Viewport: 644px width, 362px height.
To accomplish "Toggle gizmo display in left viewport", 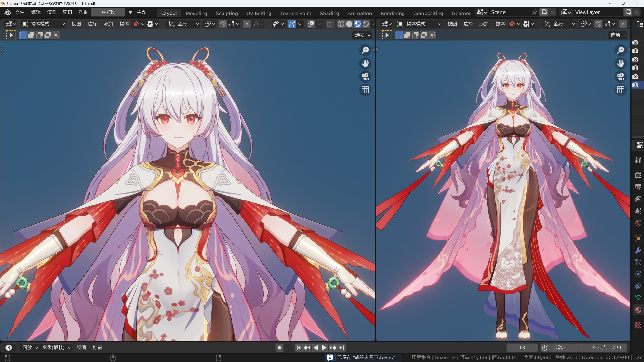I will pos(291,24).
